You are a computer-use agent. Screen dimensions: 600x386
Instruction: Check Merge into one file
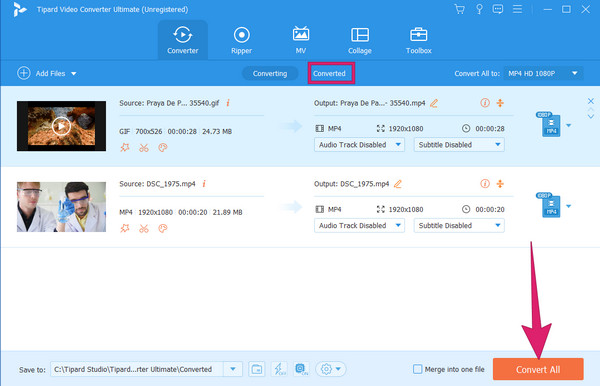pos(417,369)
